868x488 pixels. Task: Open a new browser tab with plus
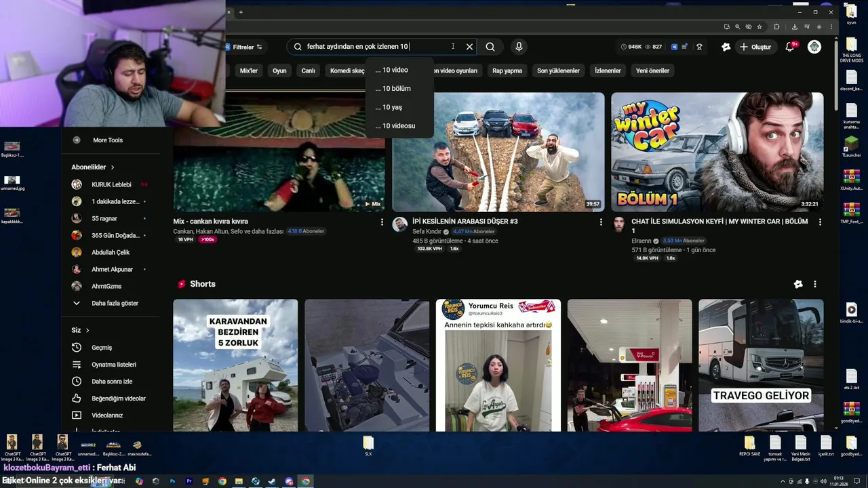240,12
